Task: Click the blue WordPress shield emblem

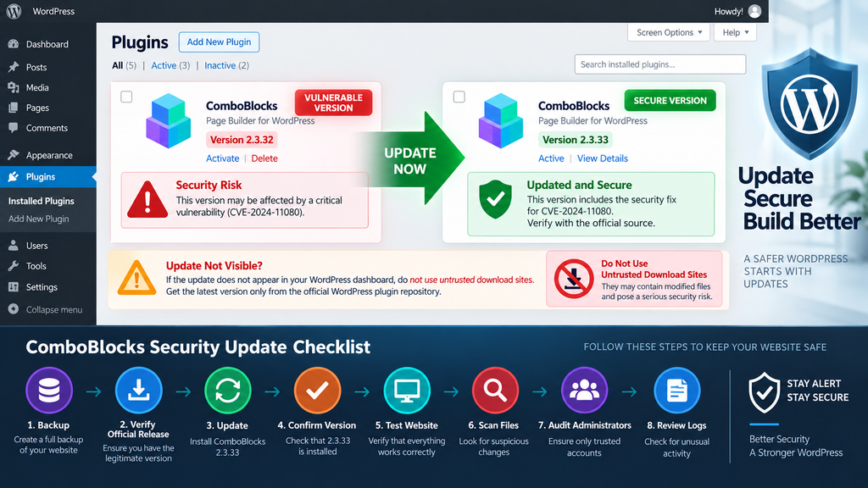Action: pyautogui.click(x=810, y=103)
